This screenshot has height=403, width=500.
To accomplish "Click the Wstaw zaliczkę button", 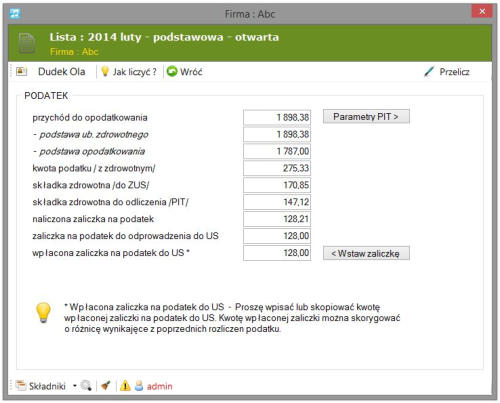I will point(366,253).
